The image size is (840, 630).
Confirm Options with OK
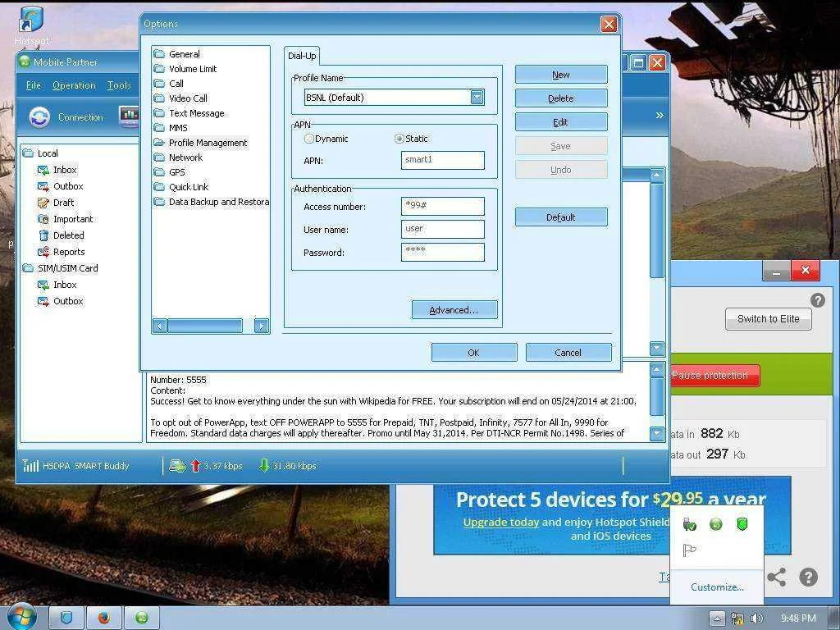coord(473,353)
